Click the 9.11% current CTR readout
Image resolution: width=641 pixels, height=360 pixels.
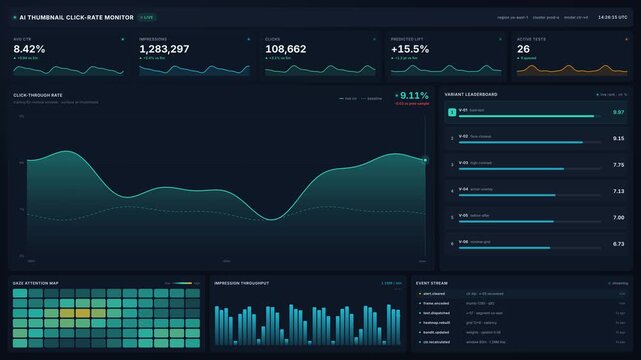tap(414, 96)
